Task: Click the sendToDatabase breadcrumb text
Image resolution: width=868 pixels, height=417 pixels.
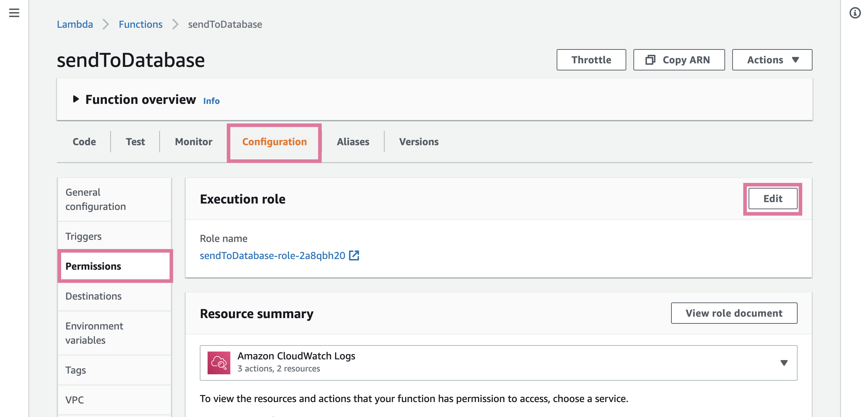Action: pos(225,24)
